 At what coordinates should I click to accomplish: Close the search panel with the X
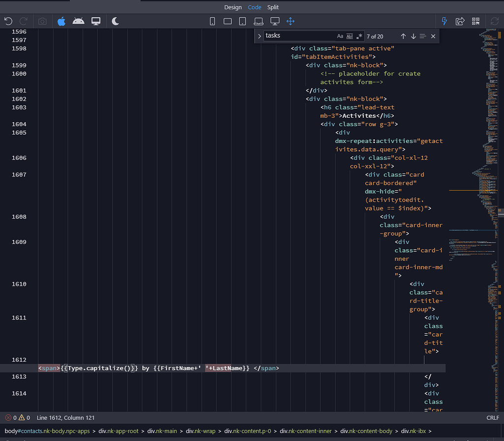click(433, 35)
